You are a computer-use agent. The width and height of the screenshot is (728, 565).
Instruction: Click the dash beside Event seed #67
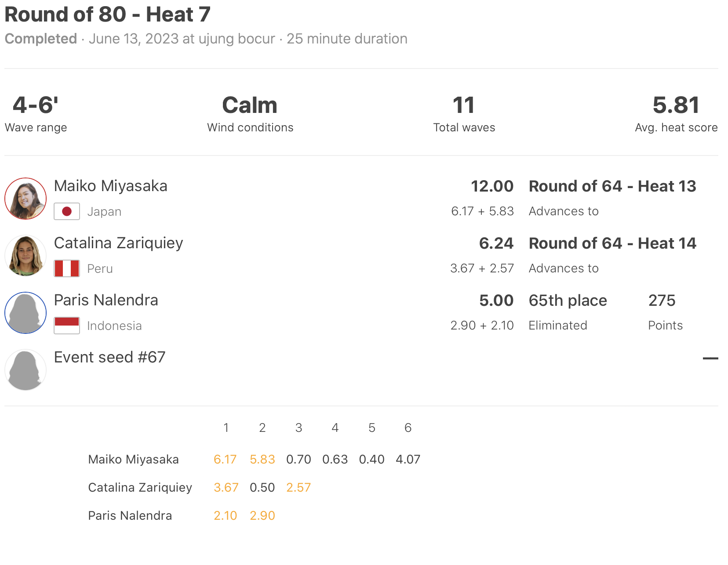pyautogui.click(x=710, y=359)
